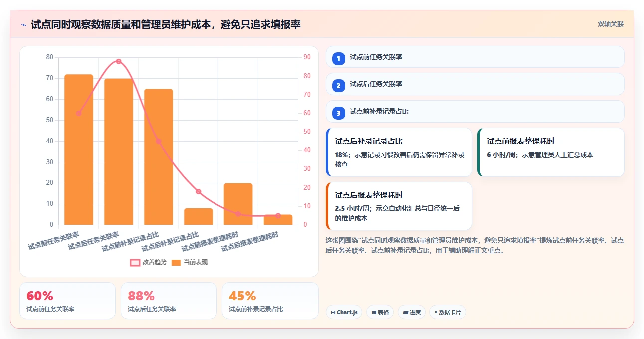Click the 2.5 小时/周 description text
The height and width of the screenshot is (339, 644).
[x=398, y=213]
